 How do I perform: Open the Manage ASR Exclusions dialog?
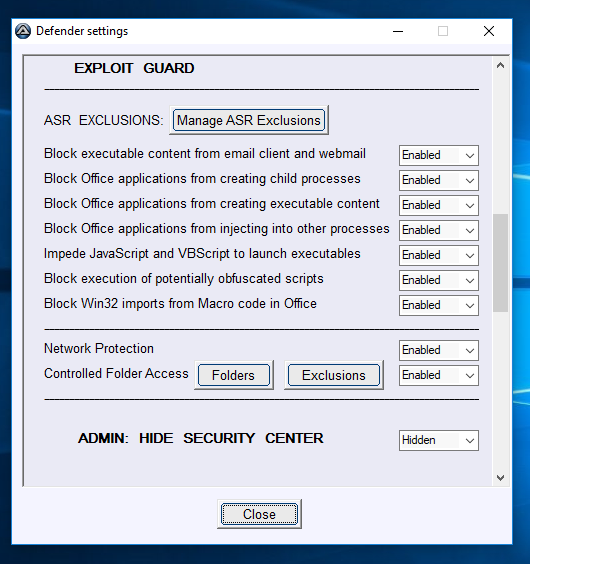[249, 120]
